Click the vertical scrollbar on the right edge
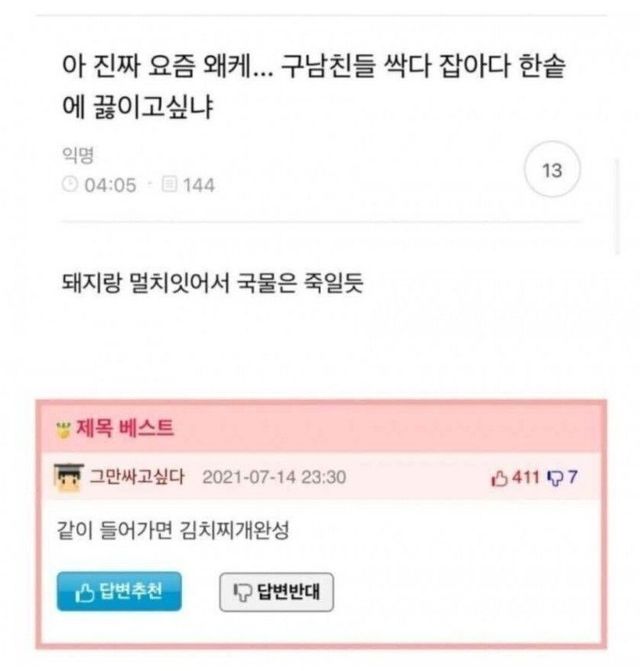 (x=617, y=207)
